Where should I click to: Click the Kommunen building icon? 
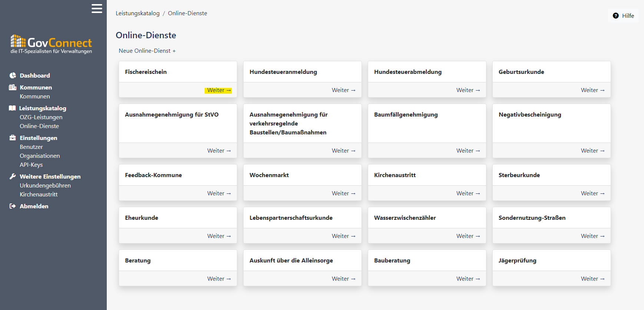pyautogui.click(x=13, y=87)
